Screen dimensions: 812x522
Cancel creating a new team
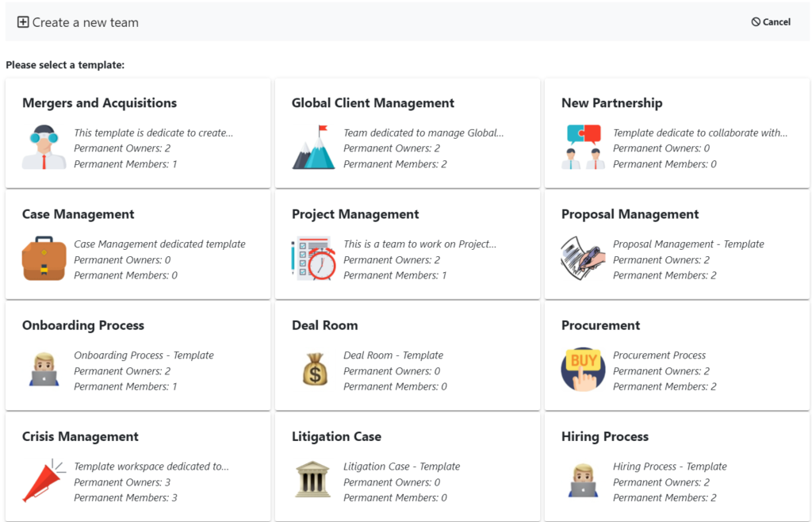point(771,21)
